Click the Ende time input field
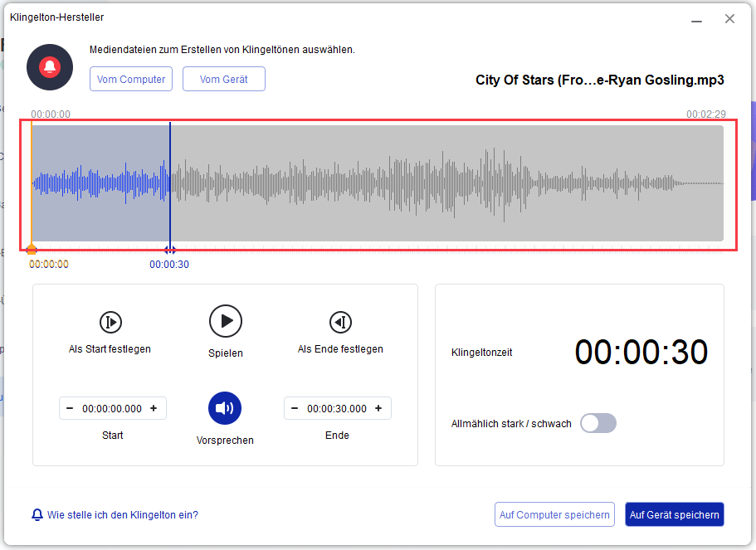This screenshot has width=756, height=550. [x=337, y=408]
